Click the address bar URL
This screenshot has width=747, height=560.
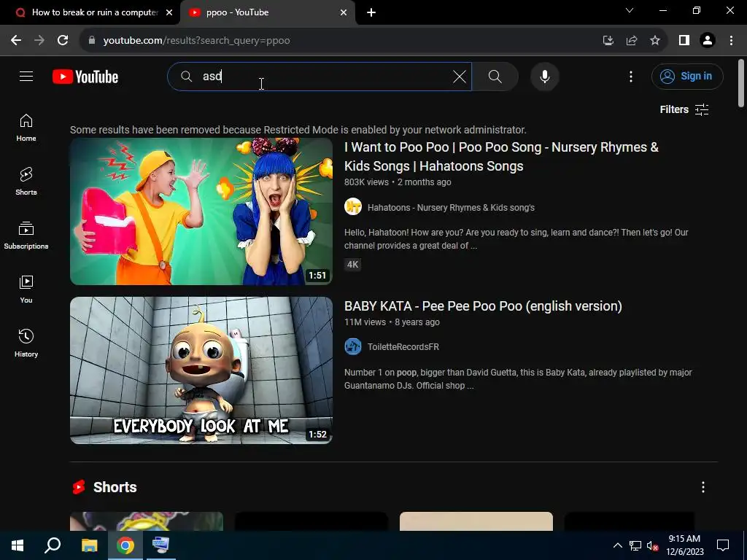[x=196, y=41]
